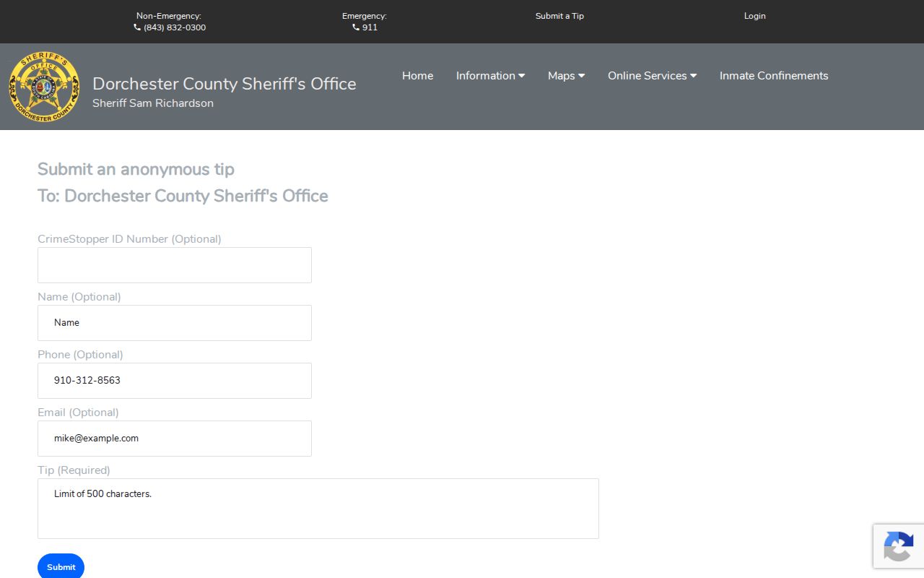The image size is (924, 578).
Task: Click the Dorchester County Sheriff's badge logo
Action: pyautogui.click(x=44, y=87)
